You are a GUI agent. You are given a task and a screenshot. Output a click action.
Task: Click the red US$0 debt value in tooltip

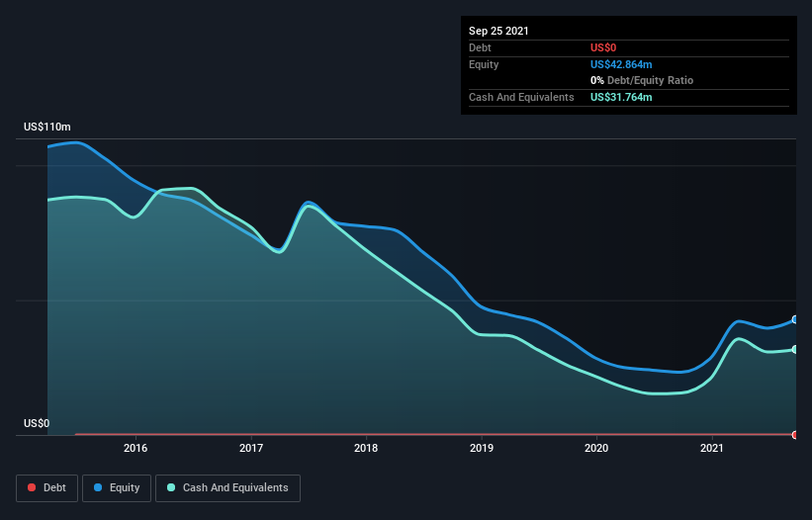603,47
